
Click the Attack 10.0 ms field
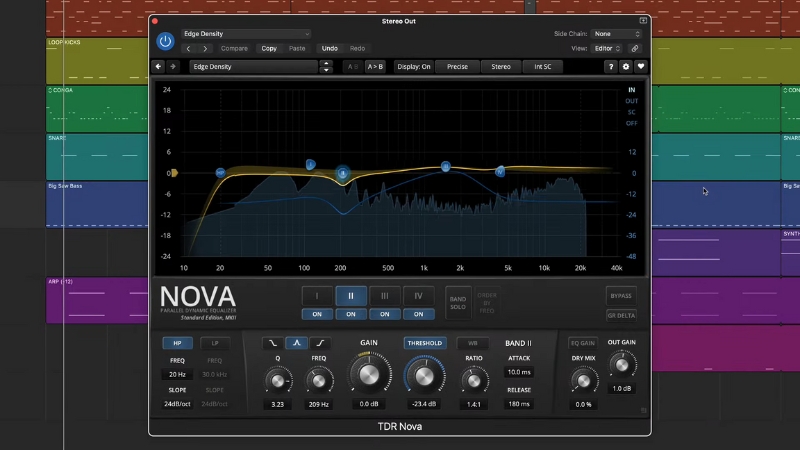[x=519, y=372]
